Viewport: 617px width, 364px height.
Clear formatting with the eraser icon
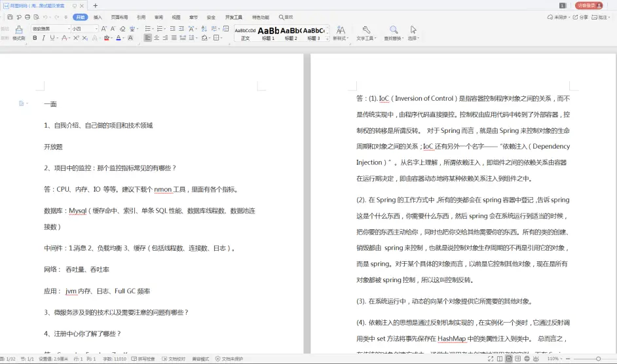click(122, 29)
